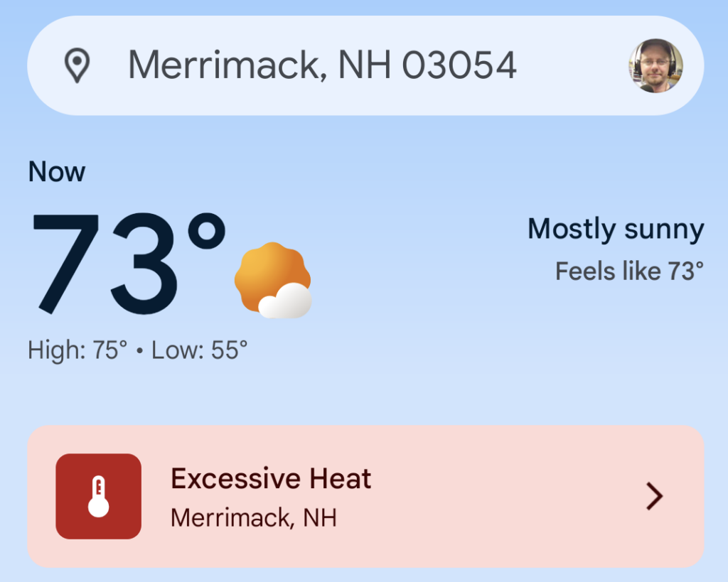The height and width of the screenshot is (582, 728).
Task: Click empty space in the location search bar
Action: click(x=569, y=66)
